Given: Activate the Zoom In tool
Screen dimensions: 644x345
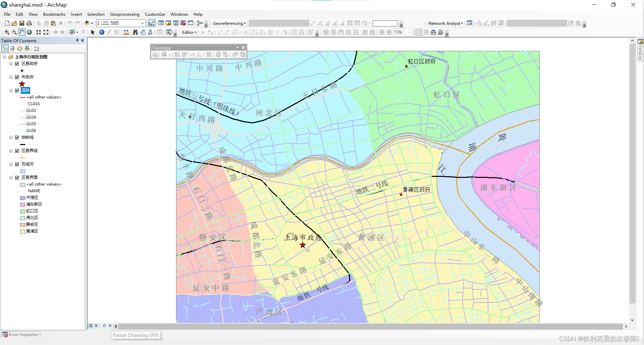Looking at the screenshot, I should click(6, 32).
